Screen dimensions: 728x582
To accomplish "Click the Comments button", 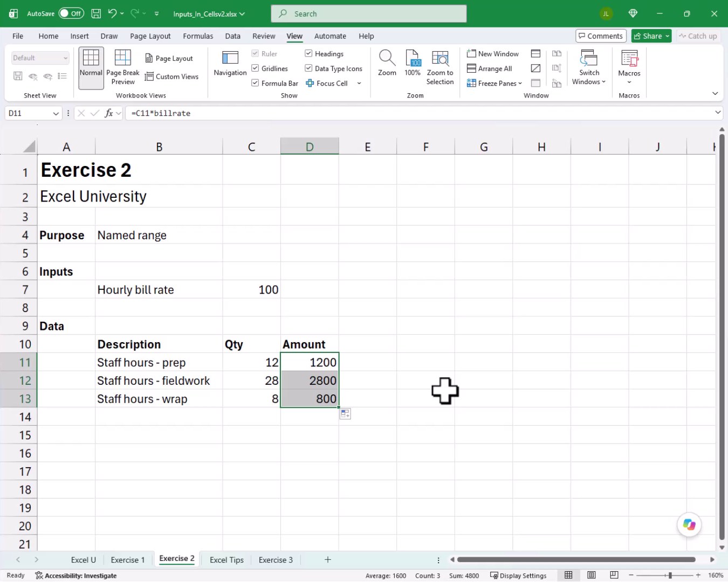I will click(x=601, y=36).
